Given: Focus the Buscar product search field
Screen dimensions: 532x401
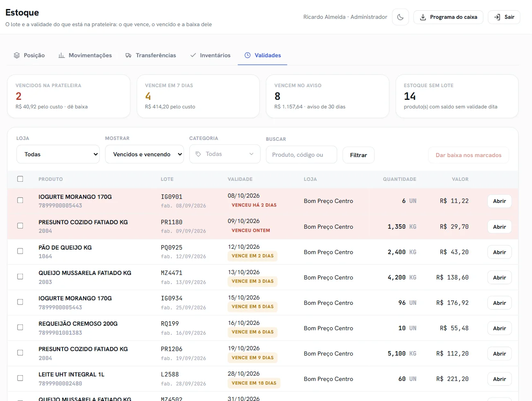Looking at the screenshot, I should (302, 155).
